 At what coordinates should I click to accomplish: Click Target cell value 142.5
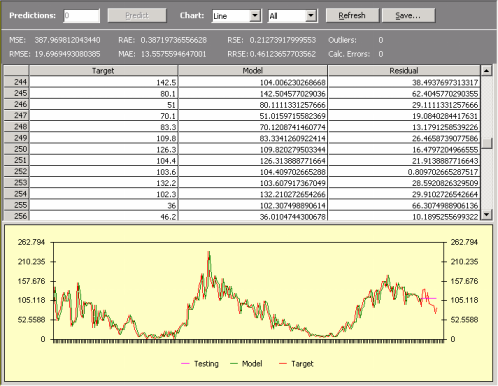tap(103, 82)
